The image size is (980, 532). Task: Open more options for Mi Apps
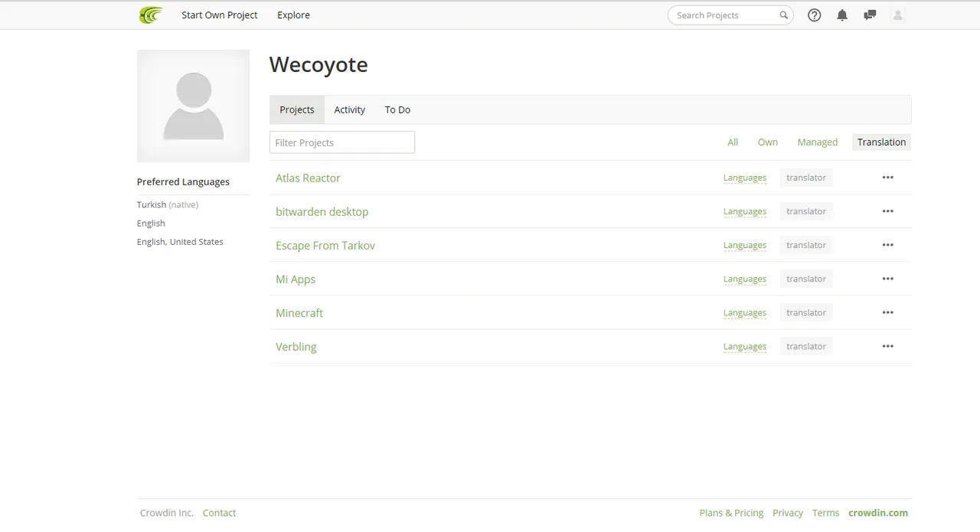pyautogui.click(x=887, y=279)
